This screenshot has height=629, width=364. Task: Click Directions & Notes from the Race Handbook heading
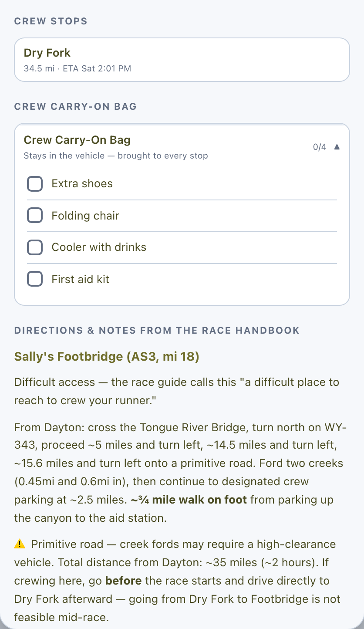(x=157, y=330)
